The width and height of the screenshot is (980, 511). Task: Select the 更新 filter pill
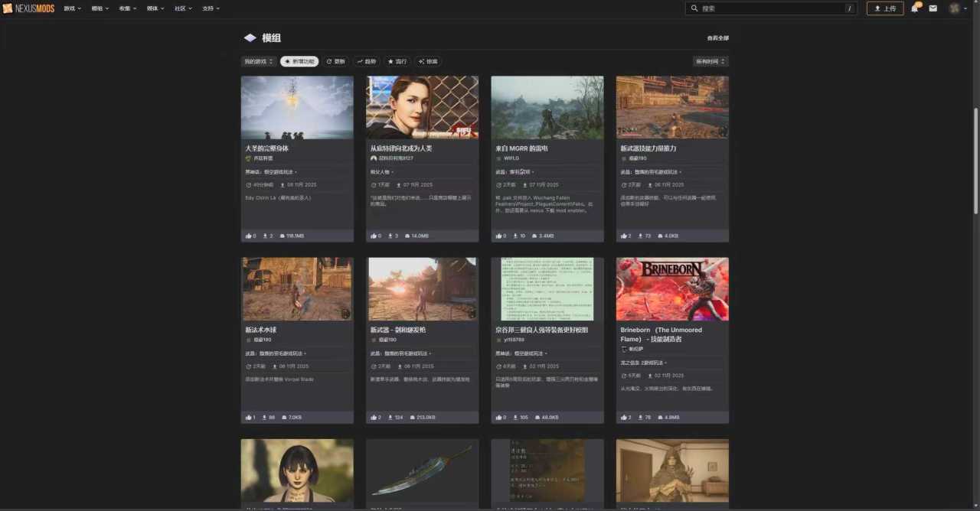tap(335, 61)
